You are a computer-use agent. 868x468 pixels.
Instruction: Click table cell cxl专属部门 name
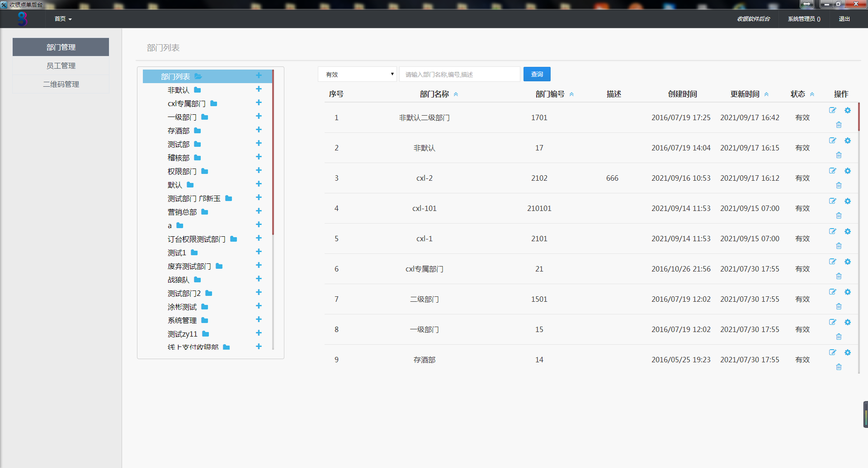[x=424, y=269]
